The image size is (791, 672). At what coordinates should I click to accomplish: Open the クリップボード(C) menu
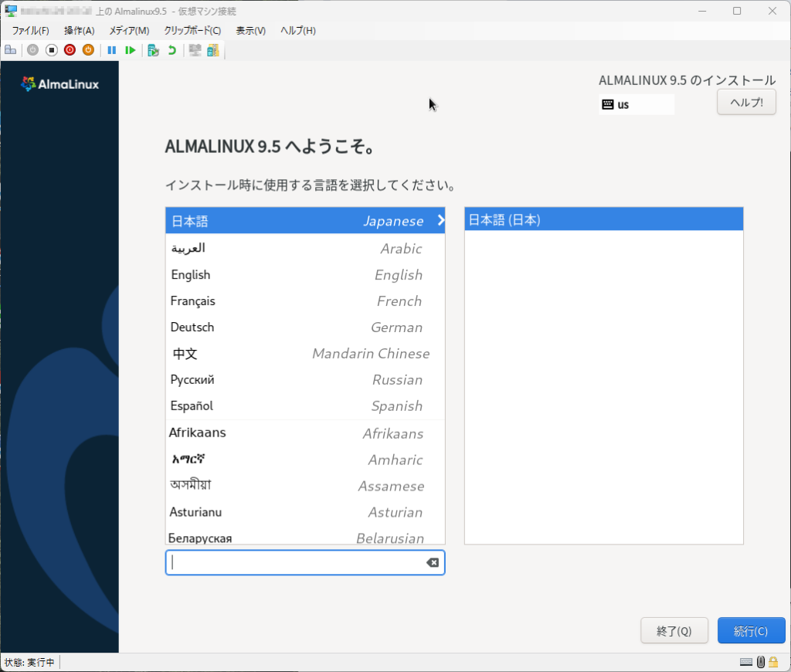pyautogui.click(x=192, y=30)
